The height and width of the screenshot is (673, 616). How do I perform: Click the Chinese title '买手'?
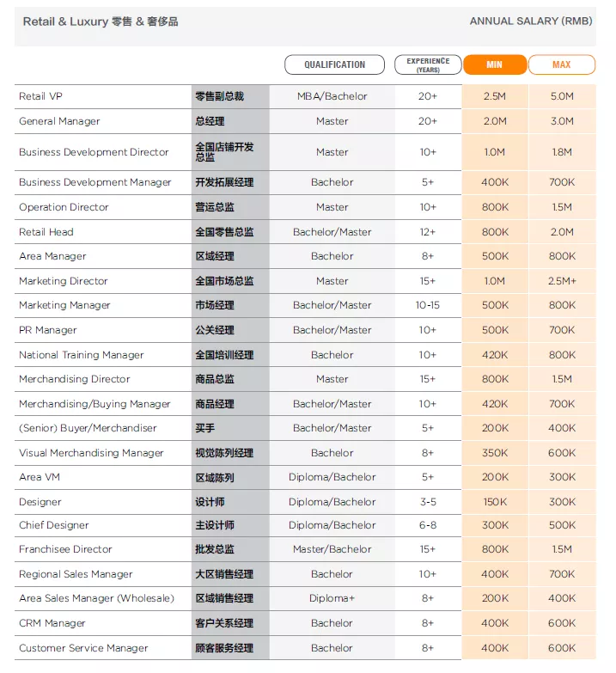204,428
